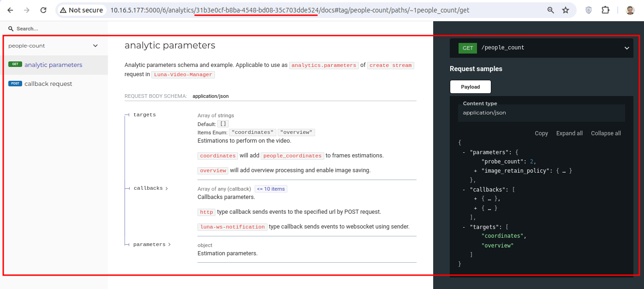Screen dimensions: 644x289
Task: Expand the first callbacks array item
Action: click(x=476, y=199)
